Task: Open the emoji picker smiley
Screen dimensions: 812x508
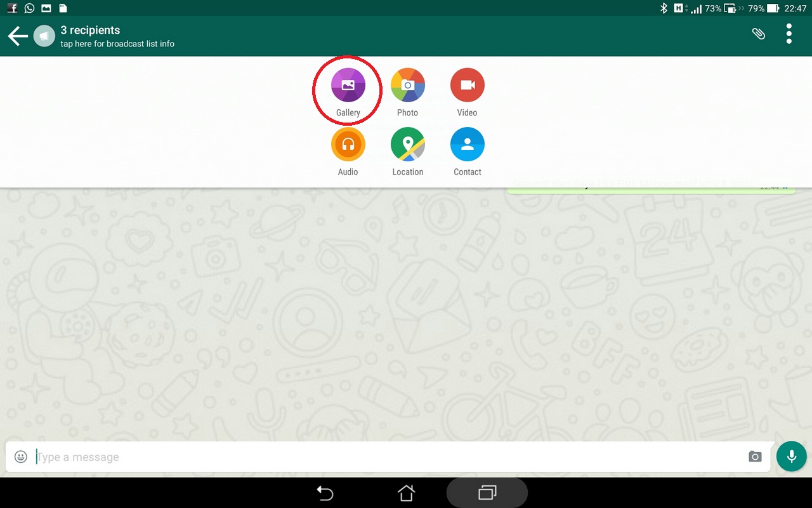Action: click(21, 457)
